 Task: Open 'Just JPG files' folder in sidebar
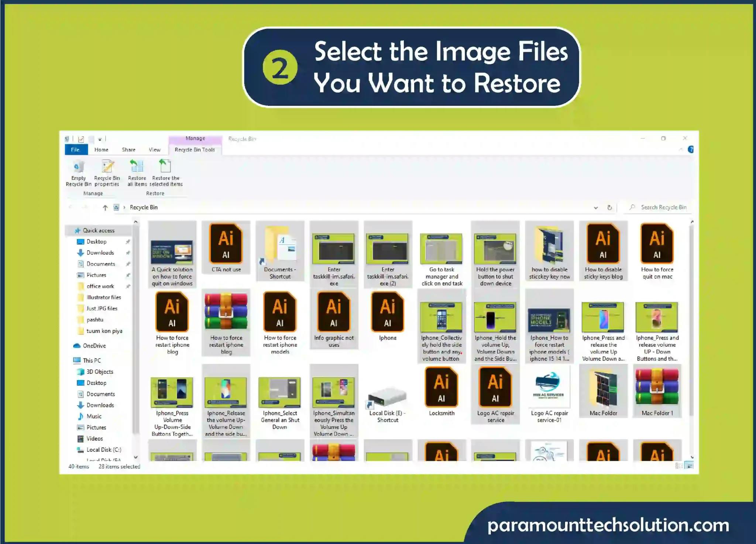click(x=102, y=308)
